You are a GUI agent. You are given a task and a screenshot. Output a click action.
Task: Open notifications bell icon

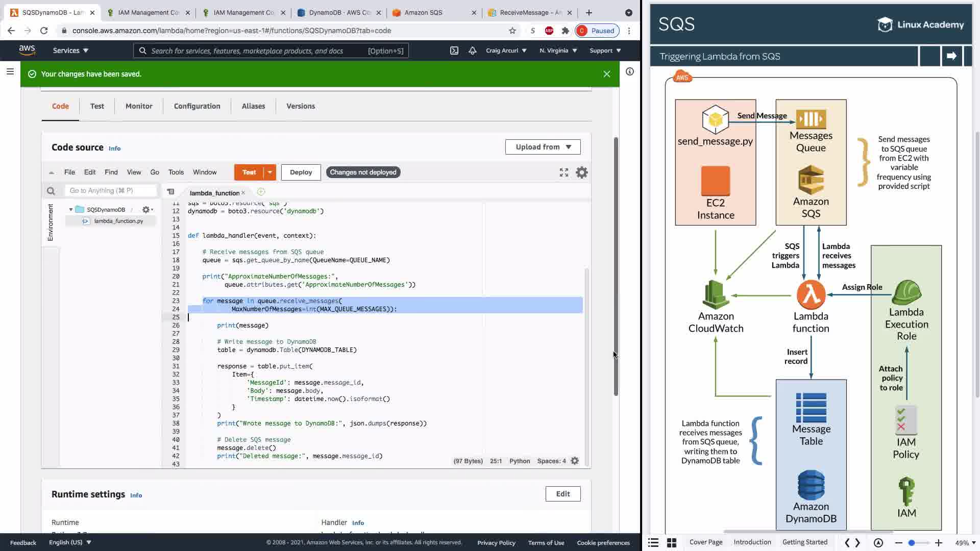click(472, 51)
